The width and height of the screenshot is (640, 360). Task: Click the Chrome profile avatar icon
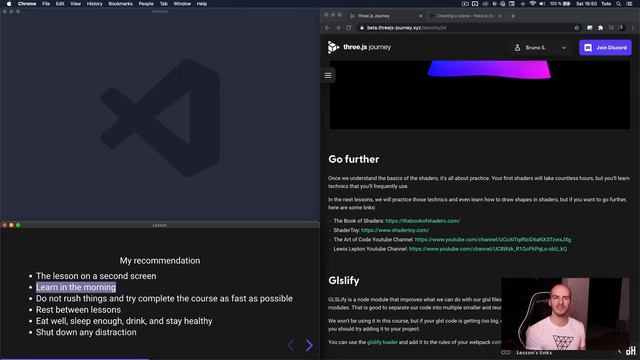point(622,28)
